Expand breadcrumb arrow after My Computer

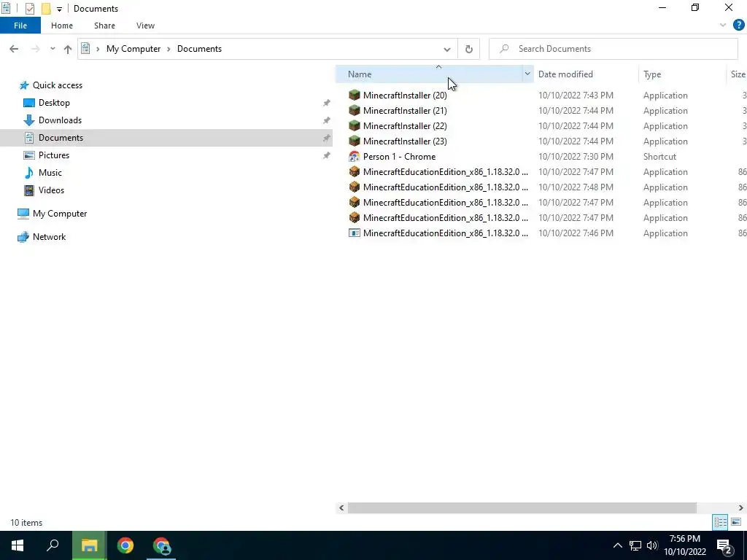pyautogui.click(x=169, y=49)
